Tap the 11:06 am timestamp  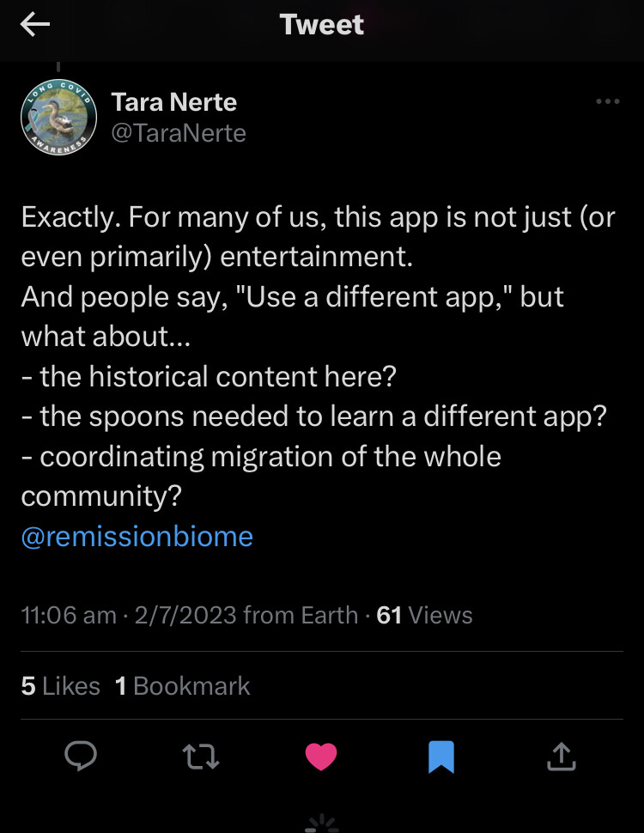(69, 616)
